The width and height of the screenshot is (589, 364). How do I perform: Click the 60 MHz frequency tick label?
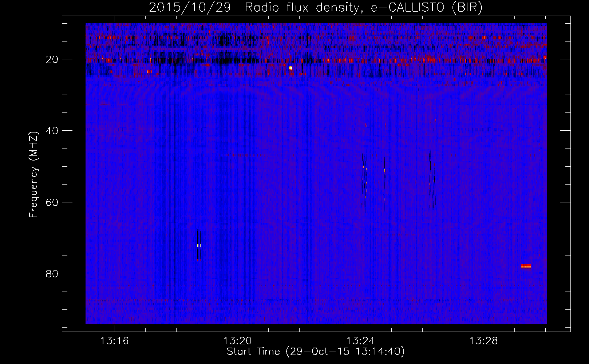pyautogui.click(x=52, y=202)
